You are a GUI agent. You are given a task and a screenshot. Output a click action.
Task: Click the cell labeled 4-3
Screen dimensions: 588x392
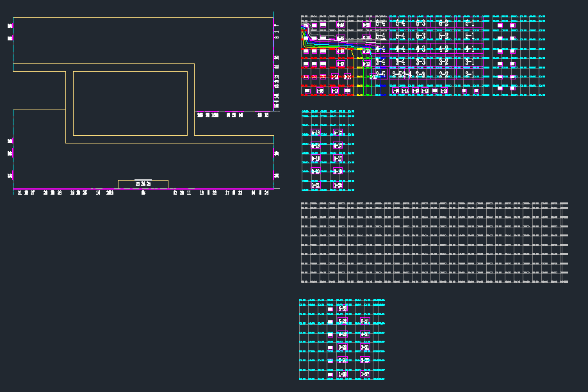(x=421, y=49)
